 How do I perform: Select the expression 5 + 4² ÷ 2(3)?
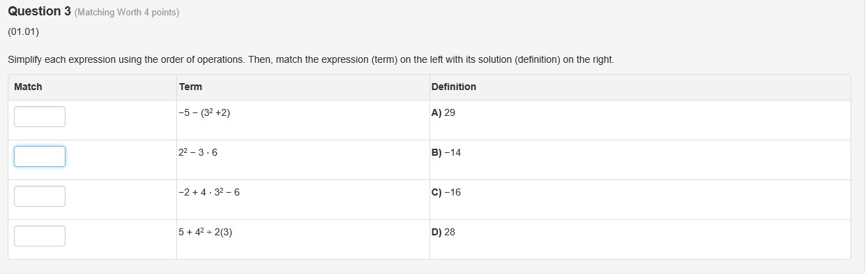click(205, 232)
